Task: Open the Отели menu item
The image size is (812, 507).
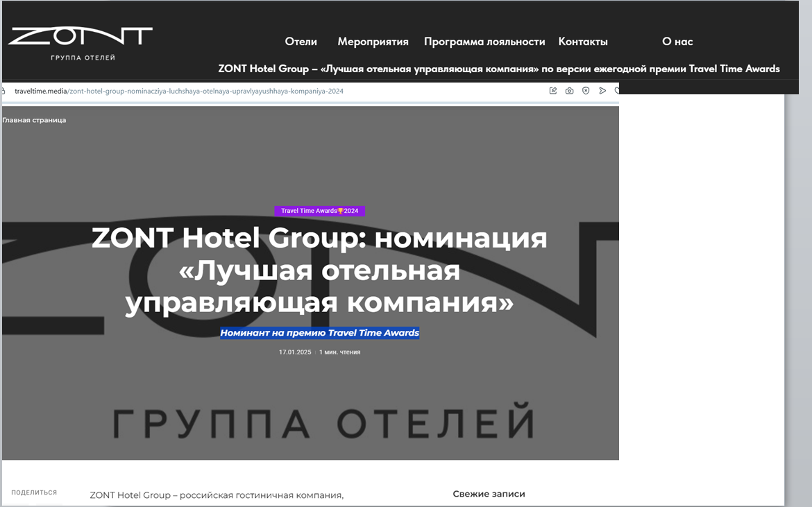Action: coord(301,42)
